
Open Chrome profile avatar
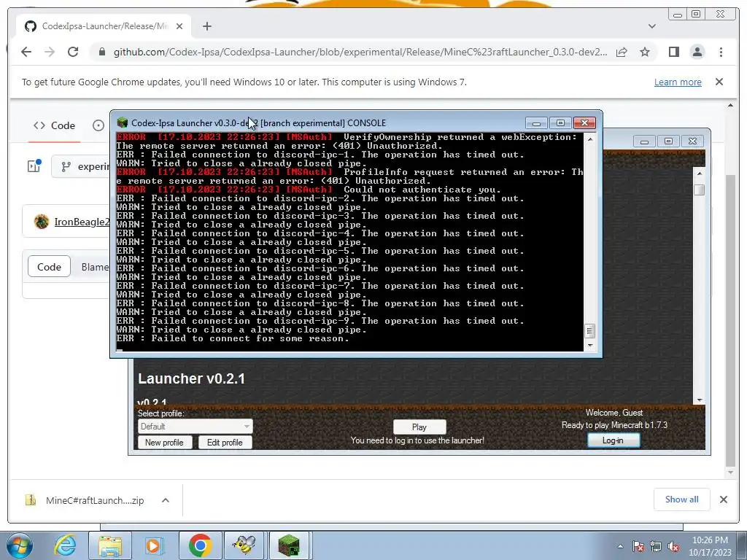697,52
